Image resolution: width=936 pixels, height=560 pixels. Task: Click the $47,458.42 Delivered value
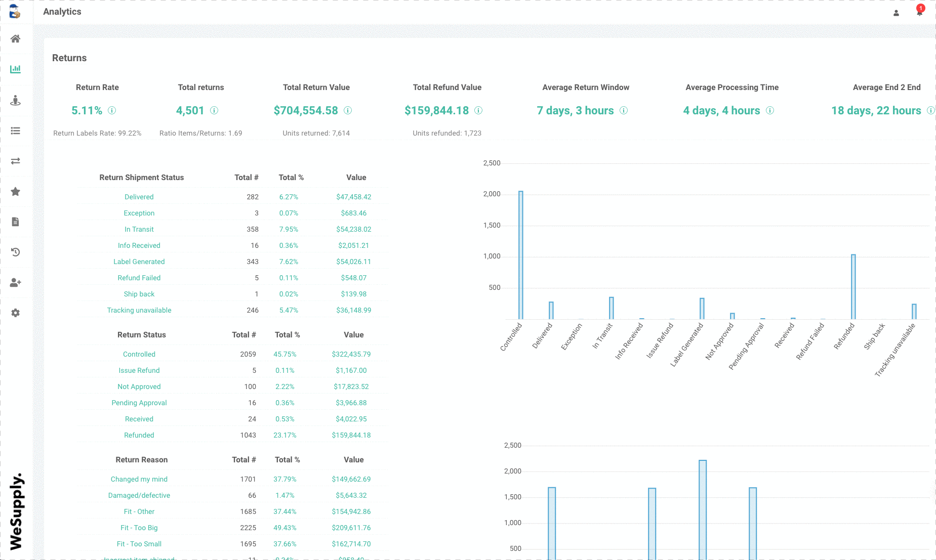pos(354,197)
